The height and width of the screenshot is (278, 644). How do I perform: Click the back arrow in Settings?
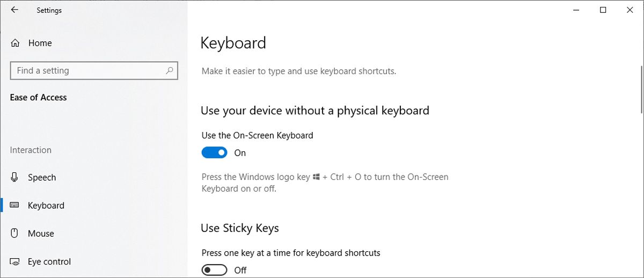coord(14,10)
